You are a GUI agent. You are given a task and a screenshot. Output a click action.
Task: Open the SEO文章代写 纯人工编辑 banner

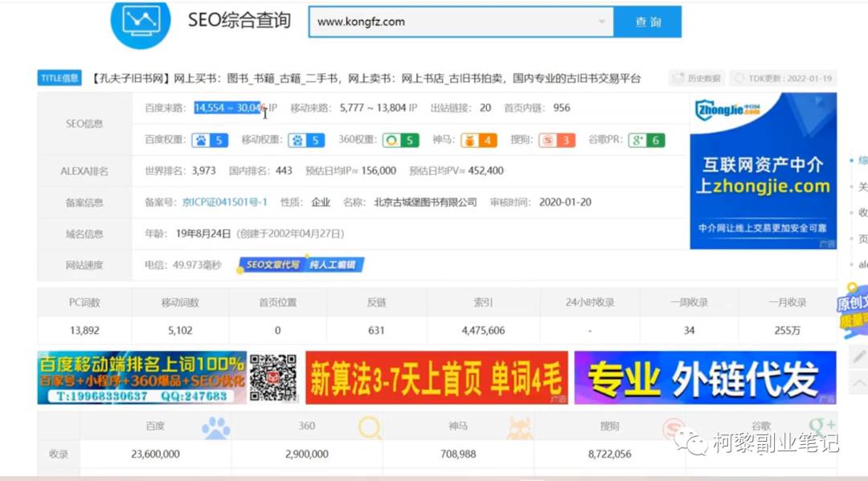(301, 265)
